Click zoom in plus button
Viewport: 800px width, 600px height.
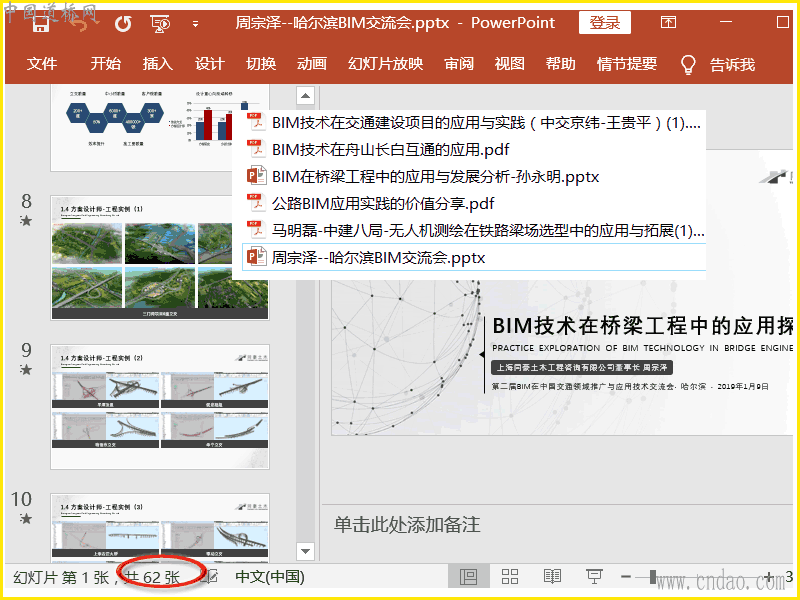769,577
